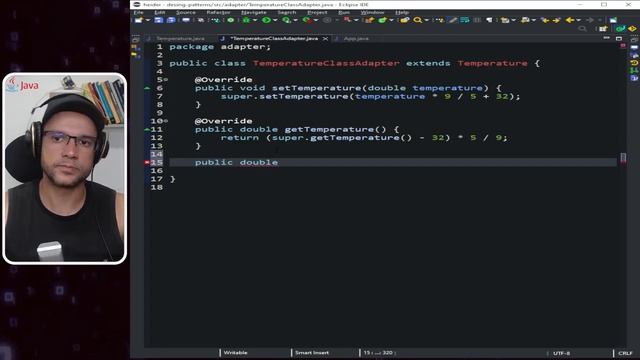Image resolution: width=640 pixels, height=360 pixels.
Task: Click override indicator beside line 11
Action: (x=147, y=129)
